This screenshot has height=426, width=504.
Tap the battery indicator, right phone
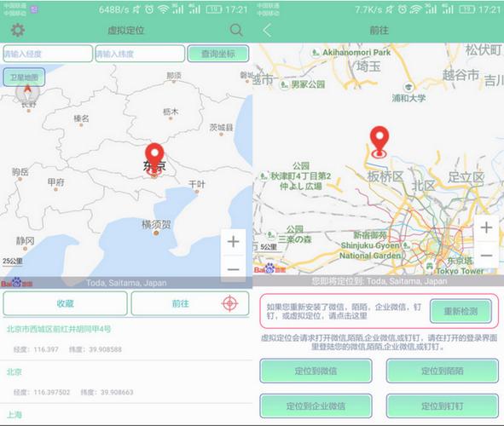[x=467, y=9]
